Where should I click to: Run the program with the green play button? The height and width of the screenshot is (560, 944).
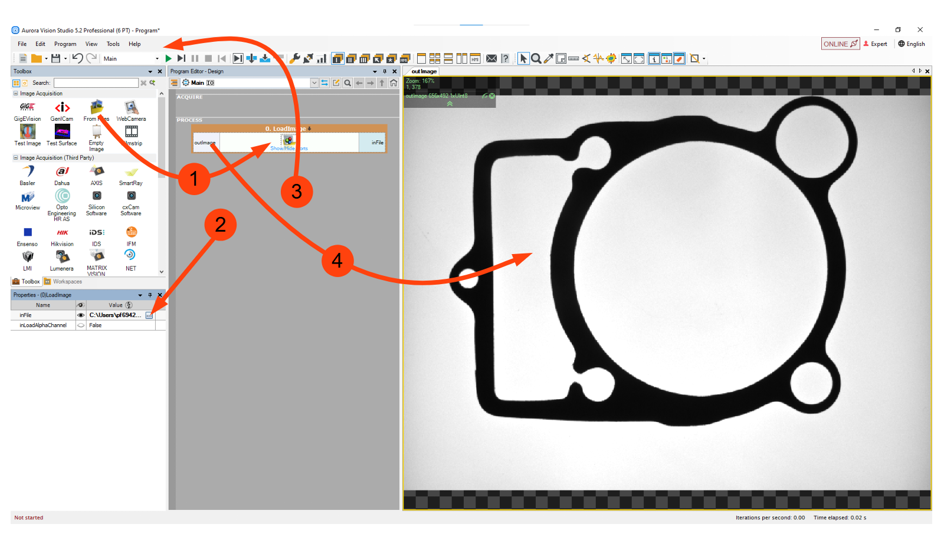coord(169,58)
